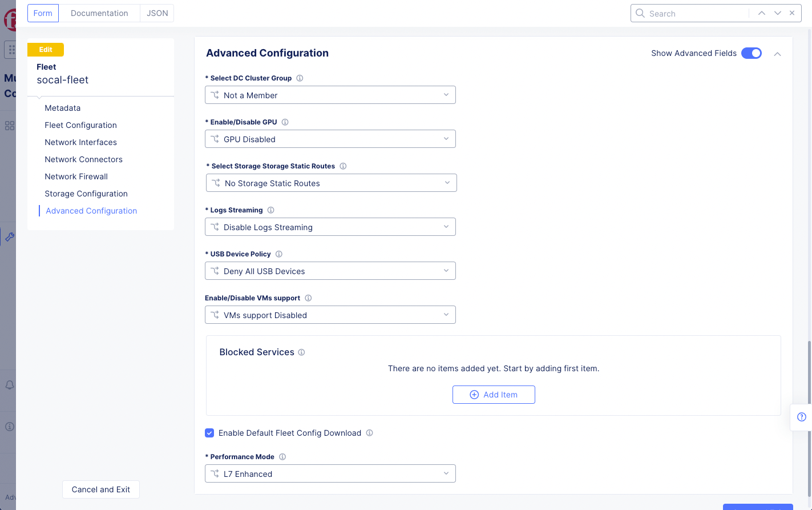Switch to the JSON tab

157,13
